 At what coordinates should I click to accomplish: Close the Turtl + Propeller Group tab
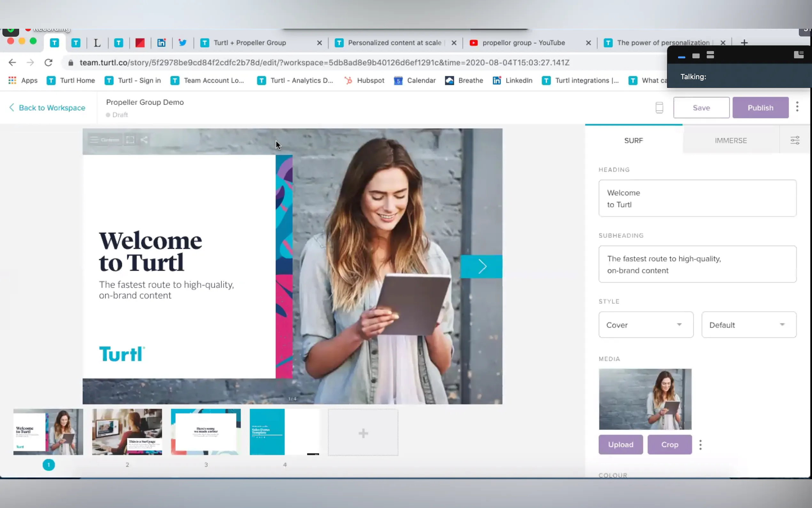tap(320, 43)
